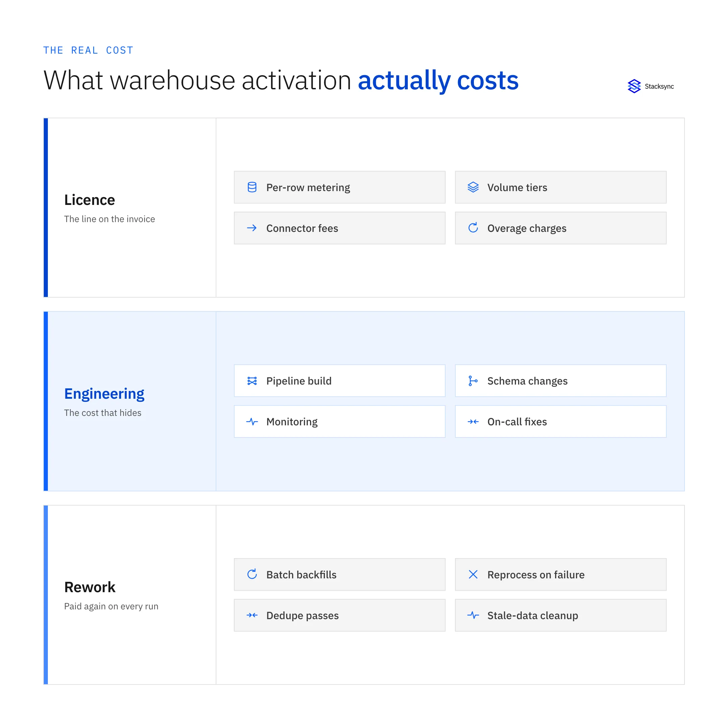Screen dimensions: 728x728
Task: Click the pipeline icon beside Pipeline build
Action: 252,381
